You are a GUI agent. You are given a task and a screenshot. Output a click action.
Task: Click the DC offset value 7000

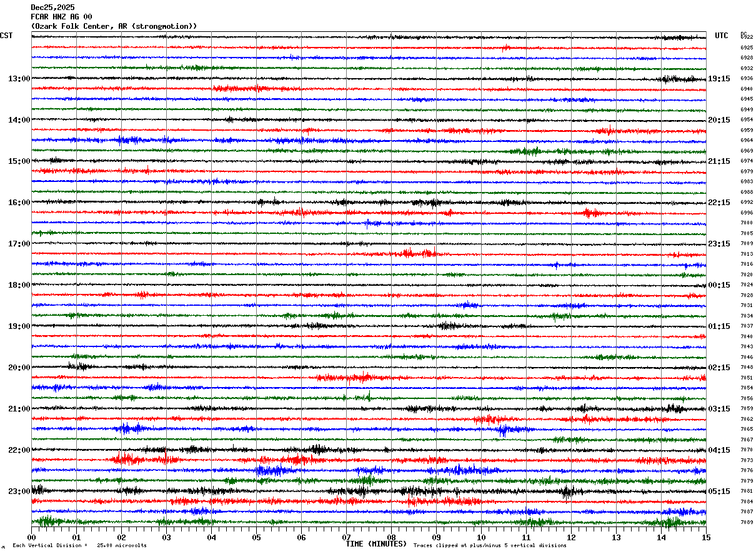pyautogui.click(x=747, y=223)
